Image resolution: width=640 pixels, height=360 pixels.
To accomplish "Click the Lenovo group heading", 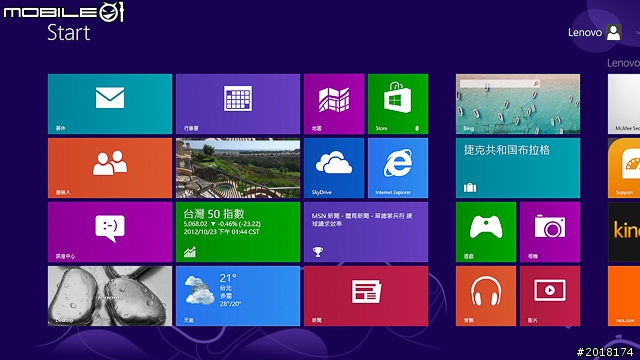I will pyautogui.click(x=623, y=63).
